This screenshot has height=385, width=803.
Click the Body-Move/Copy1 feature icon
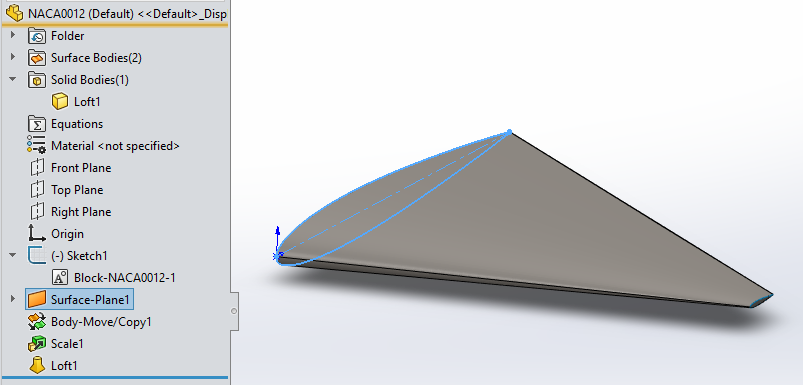point(37,322)
